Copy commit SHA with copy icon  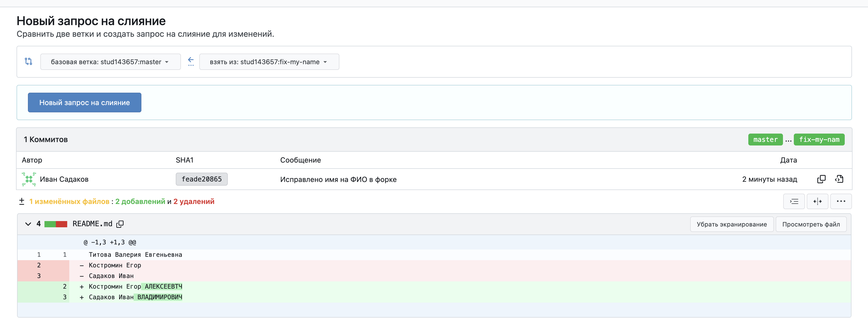[821, 179]
